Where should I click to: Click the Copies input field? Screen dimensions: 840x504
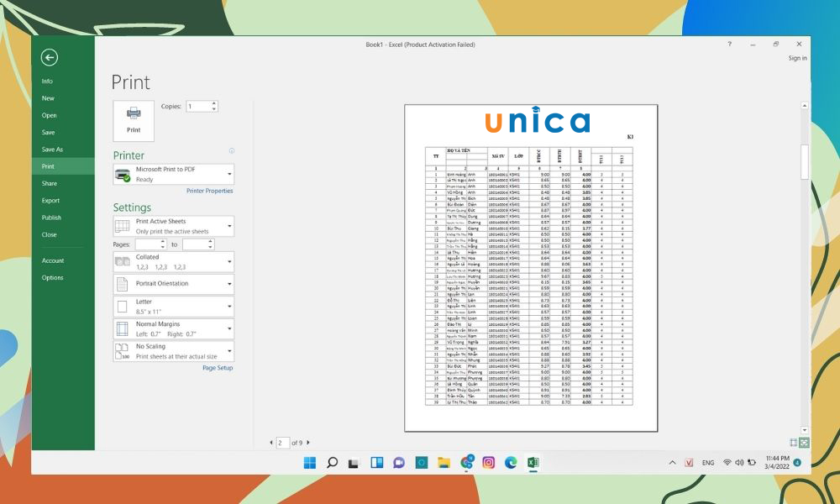point(198,106)
